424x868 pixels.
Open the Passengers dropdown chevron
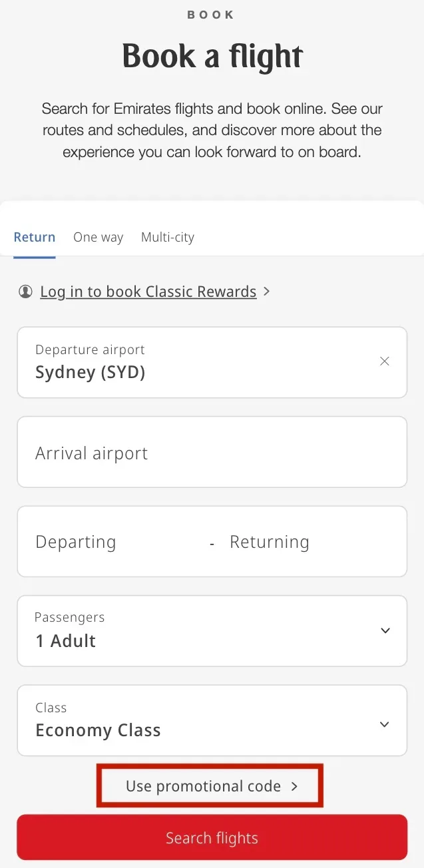(385, 630)
